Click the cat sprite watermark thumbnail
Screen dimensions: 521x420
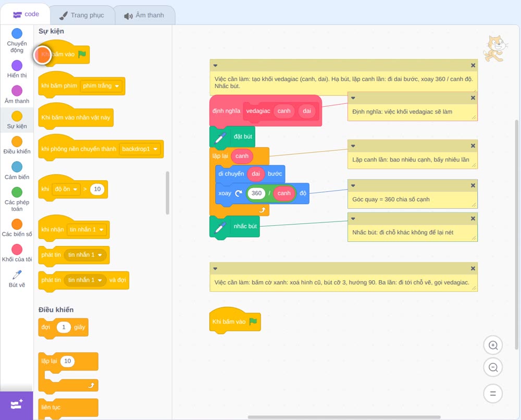495,48
